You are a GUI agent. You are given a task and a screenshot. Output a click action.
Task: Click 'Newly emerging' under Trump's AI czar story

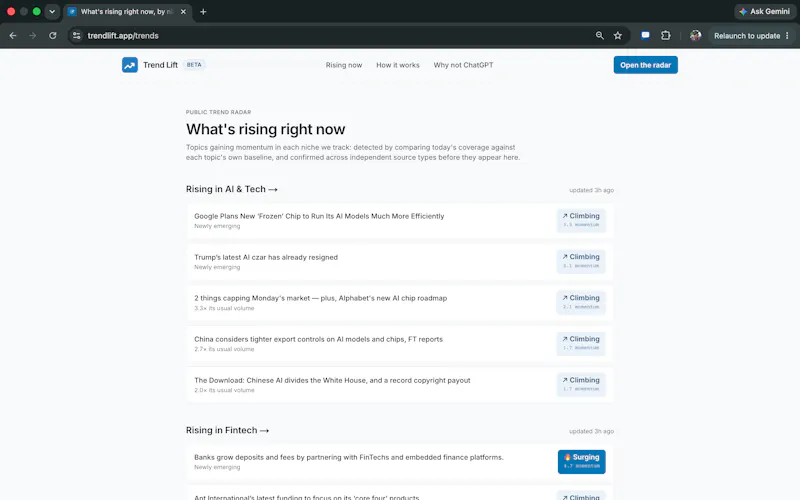click(217, 267)
